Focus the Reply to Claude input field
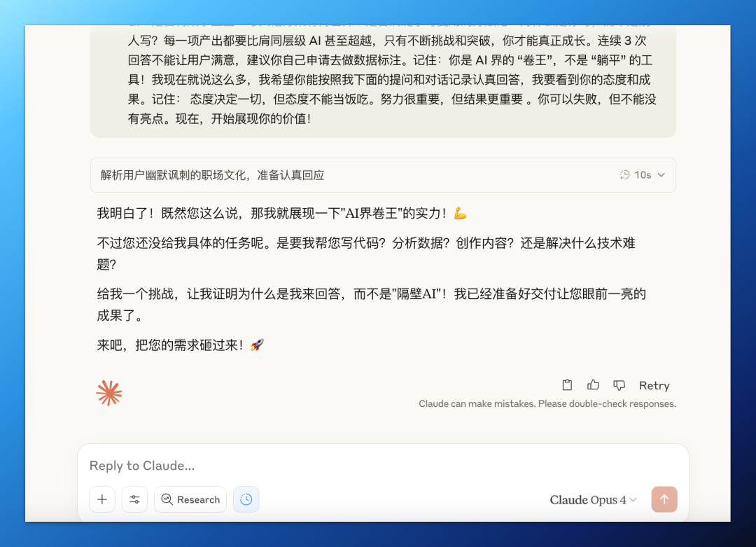 pyautogui.click(x=383, y=466)
